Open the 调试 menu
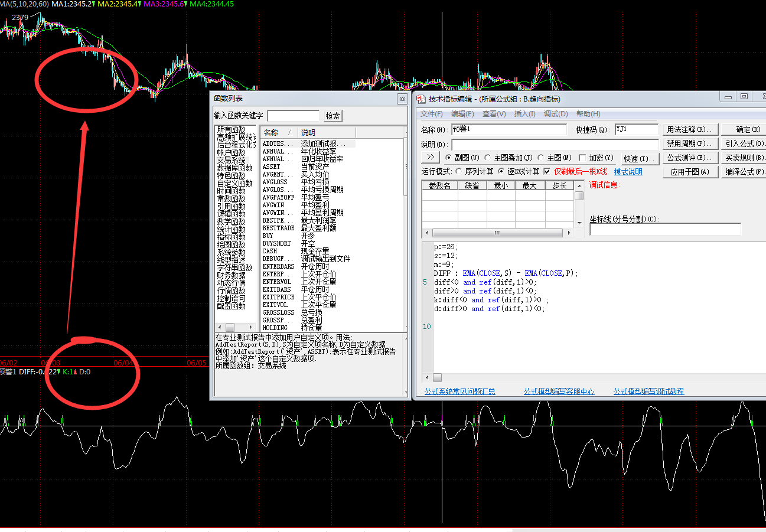Screen dimensions: 766x532 click(x=556, y=114)
